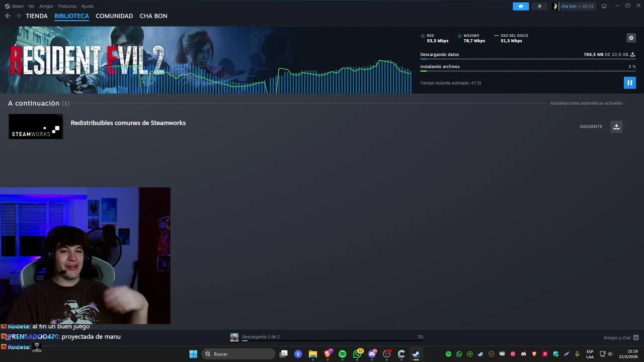Open Spotify from taskbar
This screenshot has height=362, width=644.
tap(343, 354)
